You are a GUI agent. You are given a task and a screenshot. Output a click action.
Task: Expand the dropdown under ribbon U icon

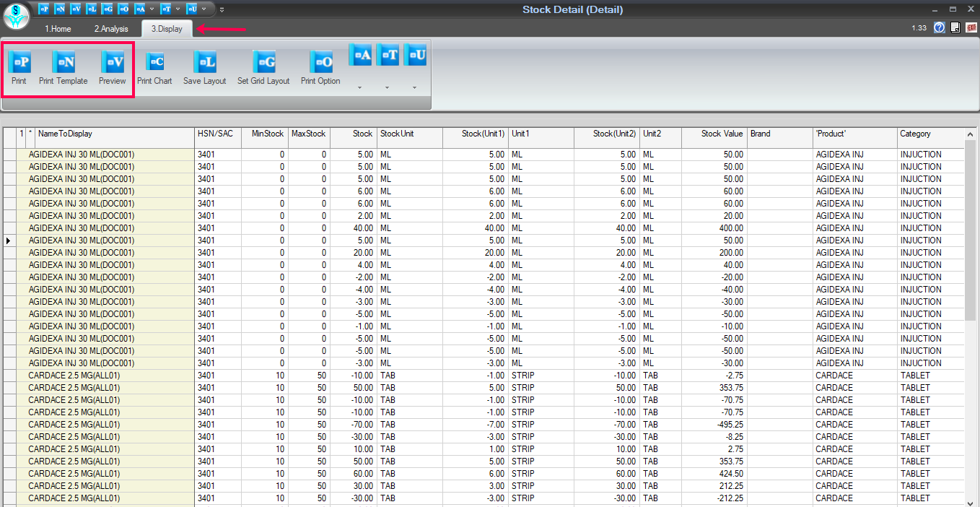tap(414, 87)
